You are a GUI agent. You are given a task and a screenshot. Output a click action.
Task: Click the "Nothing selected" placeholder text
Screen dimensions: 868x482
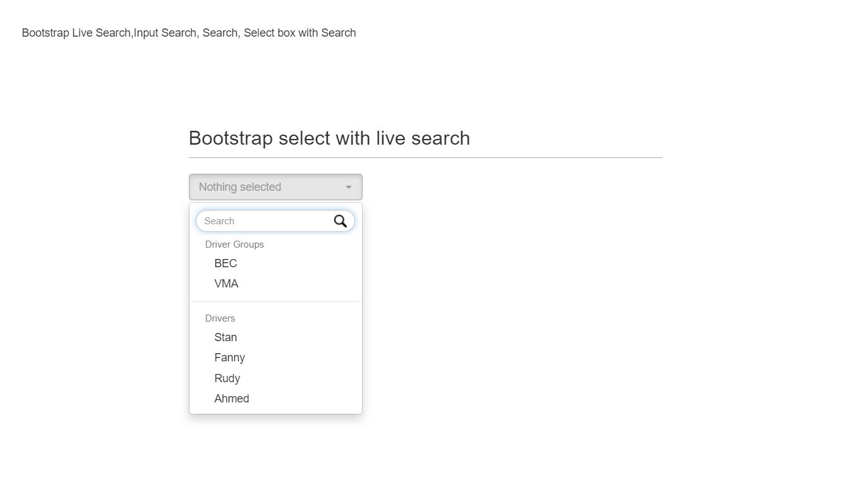click(x=239, y=187)
